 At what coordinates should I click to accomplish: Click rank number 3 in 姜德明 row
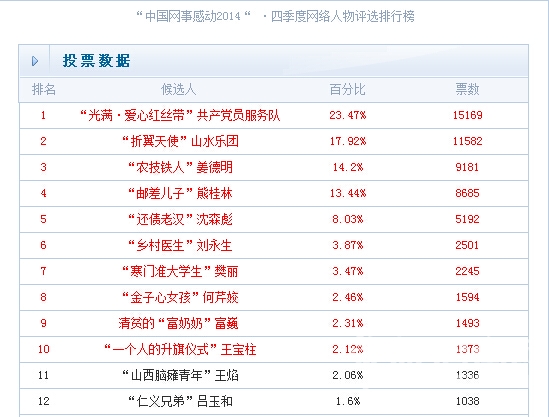(x=43, y=167)
